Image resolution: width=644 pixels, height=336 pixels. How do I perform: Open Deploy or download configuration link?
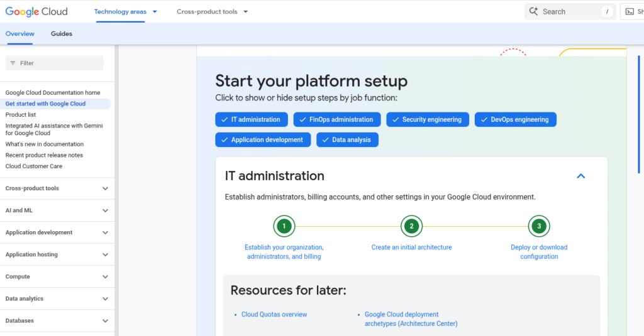coord(539,252)
